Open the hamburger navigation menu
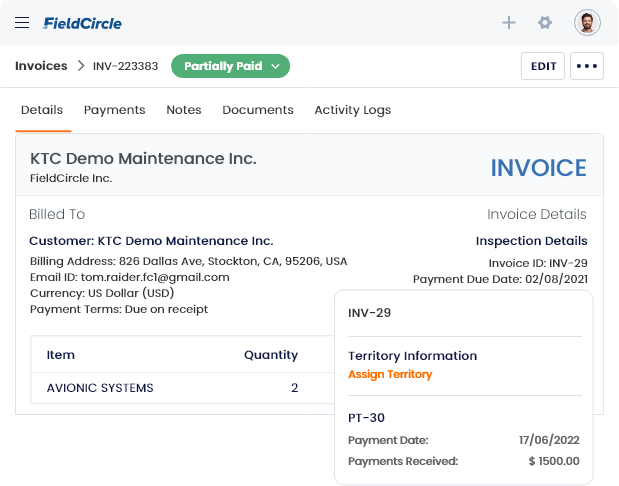The image size is (619, 486). pos(22,23)
